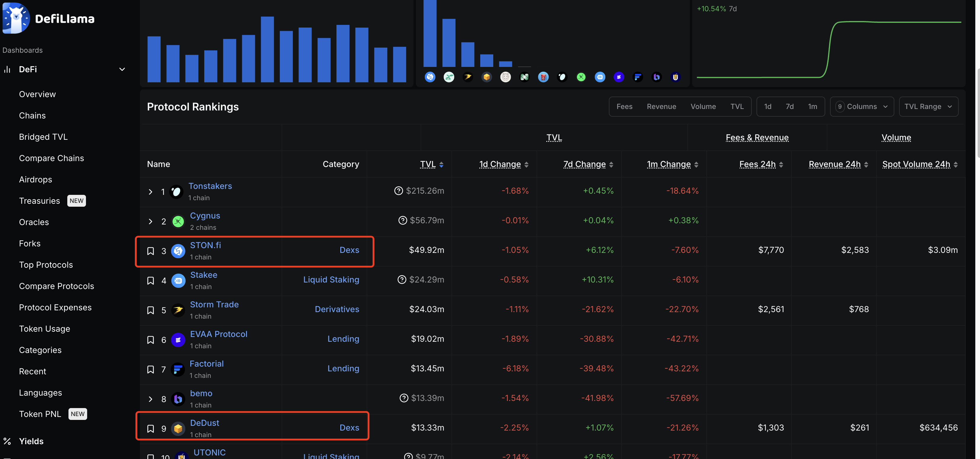This screenshot has width=980, height=459.
Task: Click the DefiLlama llama logo
Action: [x=16, y=18]
